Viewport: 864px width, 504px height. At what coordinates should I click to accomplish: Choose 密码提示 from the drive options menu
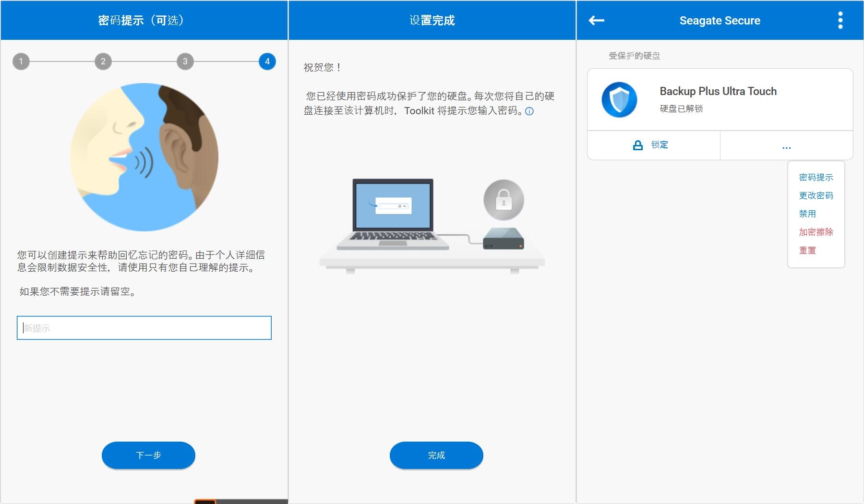(816, 177)
